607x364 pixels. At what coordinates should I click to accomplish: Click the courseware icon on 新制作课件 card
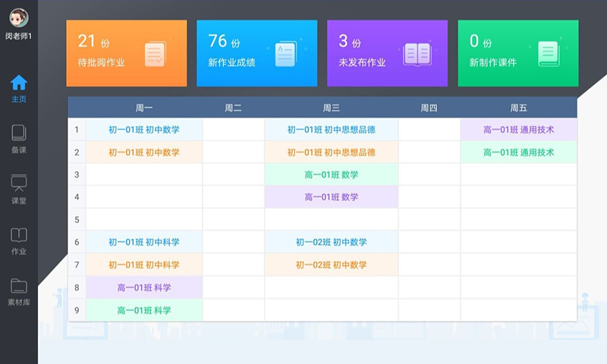[548, 53]
